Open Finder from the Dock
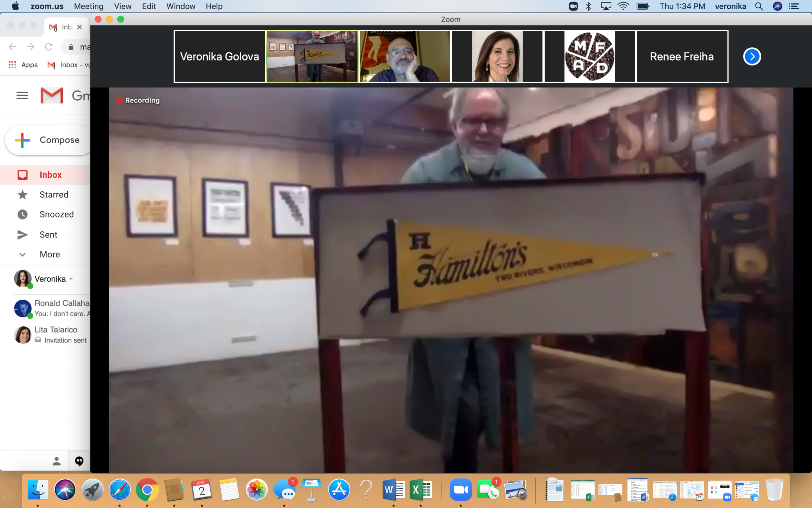Image resolution: width=812 pixels, height=508 pixels. pyautogui.click(x=38, y=490)
